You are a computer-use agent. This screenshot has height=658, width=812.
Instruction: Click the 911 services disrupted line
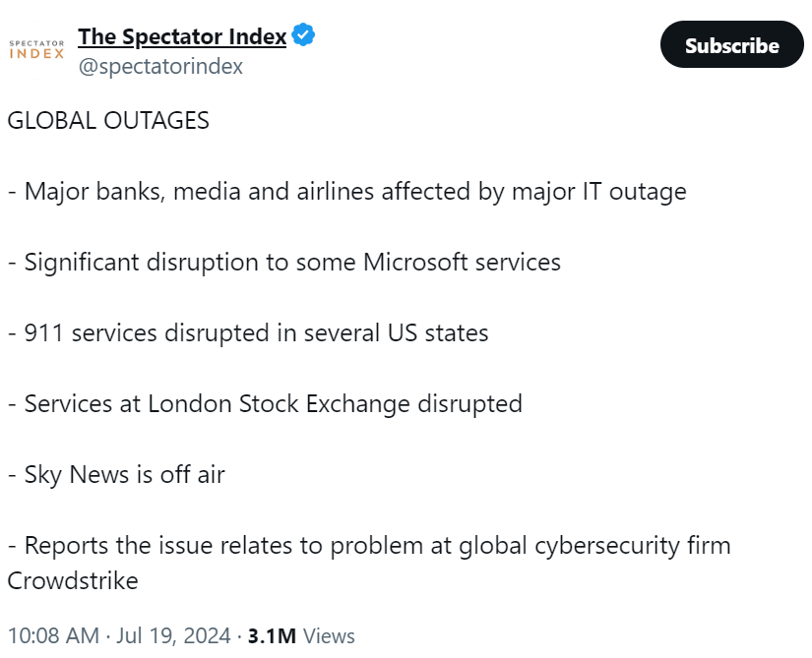coord(248,333)
